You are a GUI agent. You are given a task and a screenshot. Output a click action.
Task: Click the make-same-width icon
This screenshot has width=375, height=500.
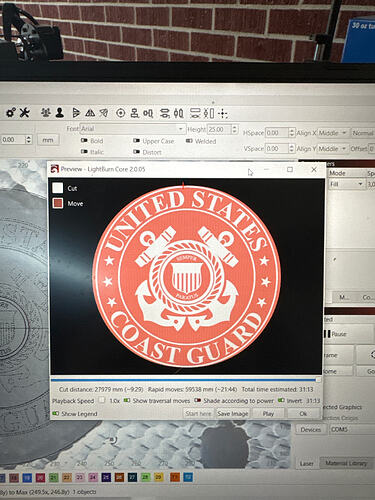pos(195,113)
